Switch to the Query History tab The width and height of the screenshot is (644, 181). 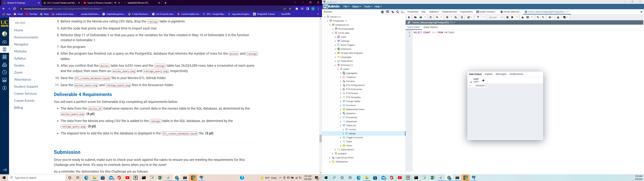tap(430, 27)
